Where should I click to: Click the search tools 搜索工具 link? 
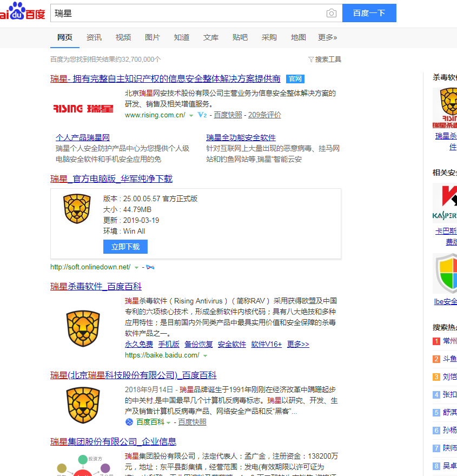tap(328, 59)
